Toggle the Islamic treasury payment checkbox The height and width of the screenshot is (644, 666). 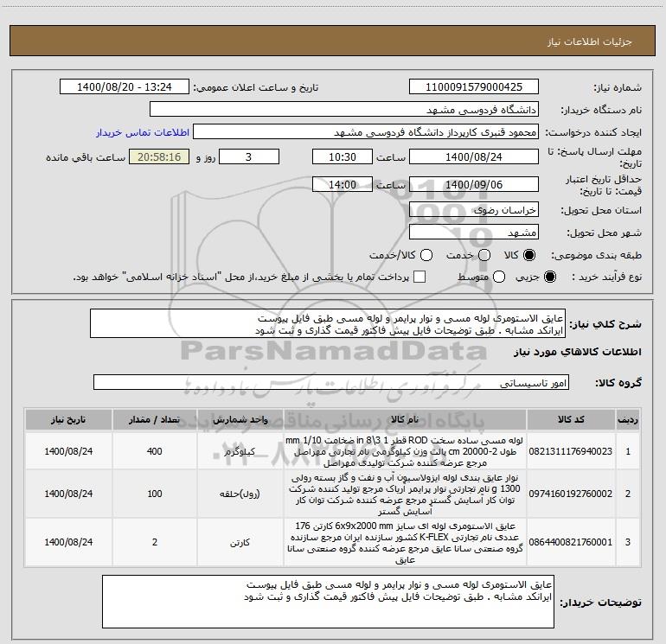pos(419,277)
